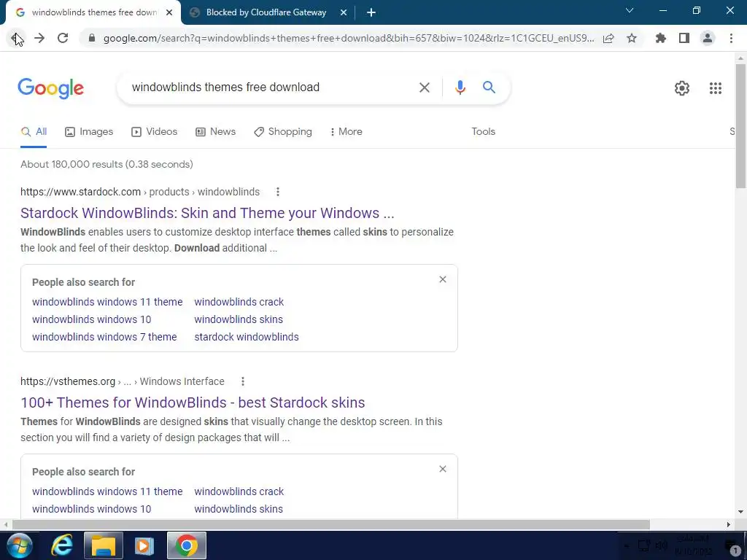Open the vsthemes.org Windows Interface URL
The image size is (747, 560).
tap(123, 381)
